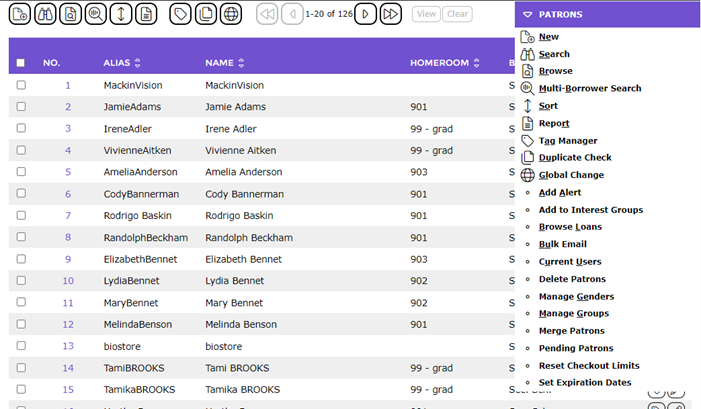The image size is (701, 409).
Task: Select checkbox for Jamie Adams
Action: click(21, 106)
